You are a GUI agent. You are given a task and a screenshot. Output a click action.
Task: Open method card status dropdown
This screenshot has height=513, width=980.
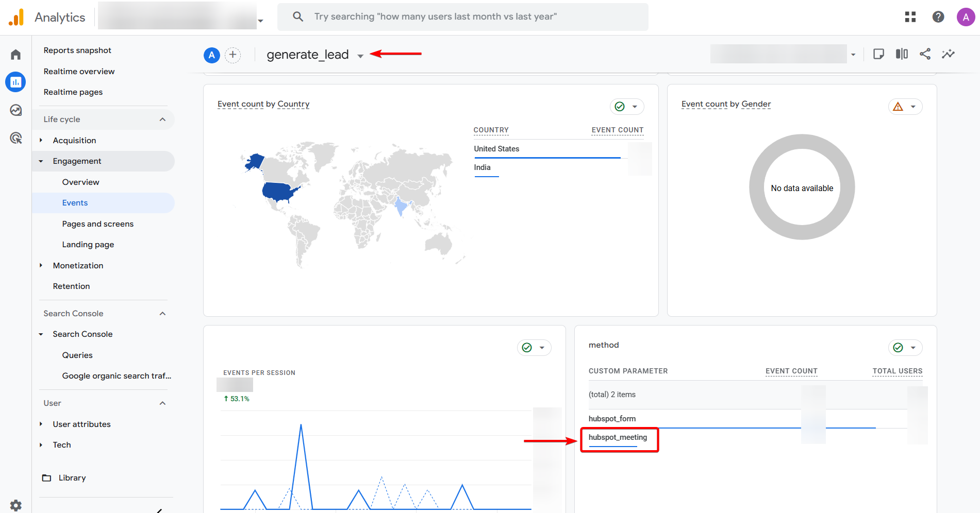click(905, 348)
